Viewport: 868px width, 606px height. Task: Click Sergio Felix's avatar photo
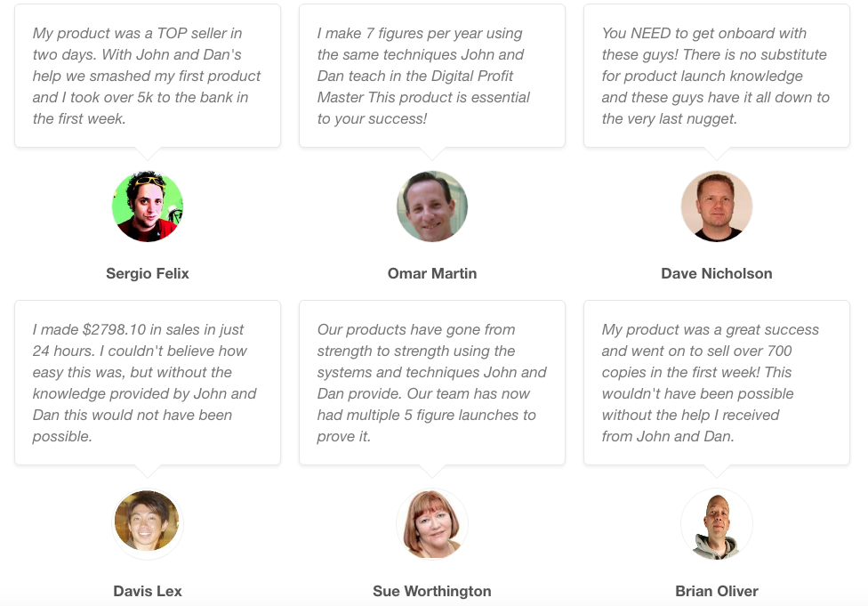[148, 206]
